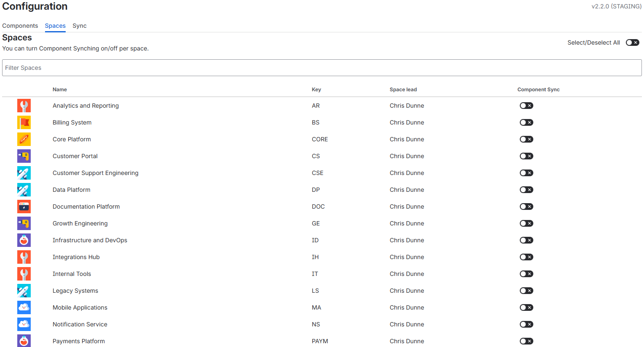Open the Sync tab
The width and height of the screenshot is (644, 347).
(x=79, y=26)
